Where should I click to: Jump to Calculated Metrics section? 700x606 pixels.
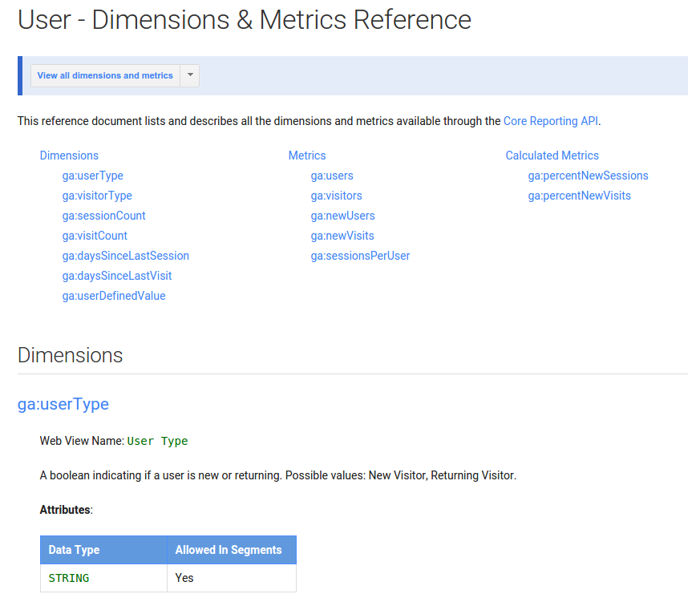click(x=552, y=156)
